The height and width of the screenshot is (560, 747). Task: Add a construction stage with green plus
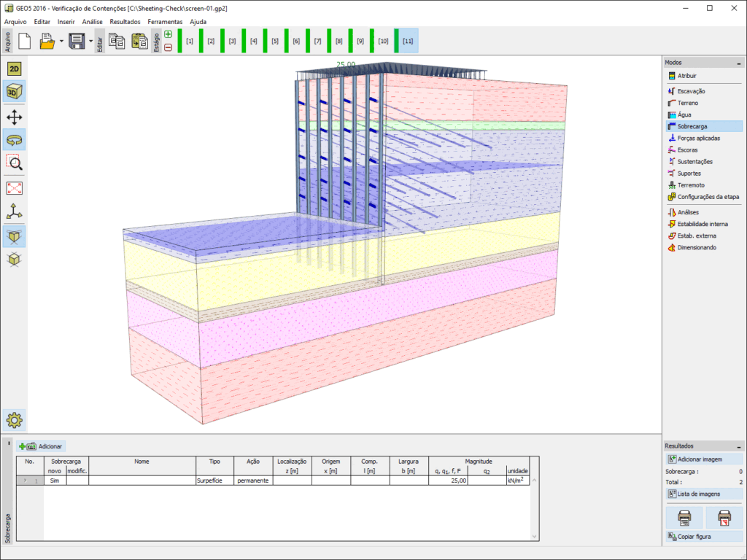tap(169, 34)
